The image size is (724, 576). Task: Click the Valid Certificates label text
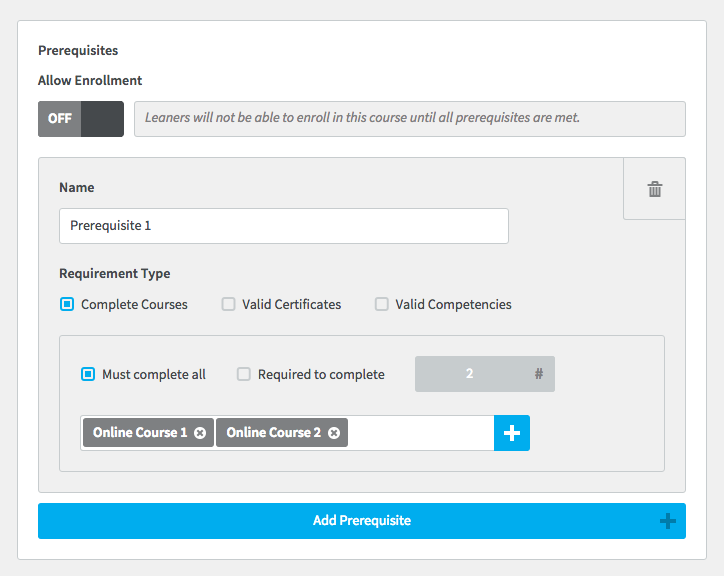pos(291,304)
